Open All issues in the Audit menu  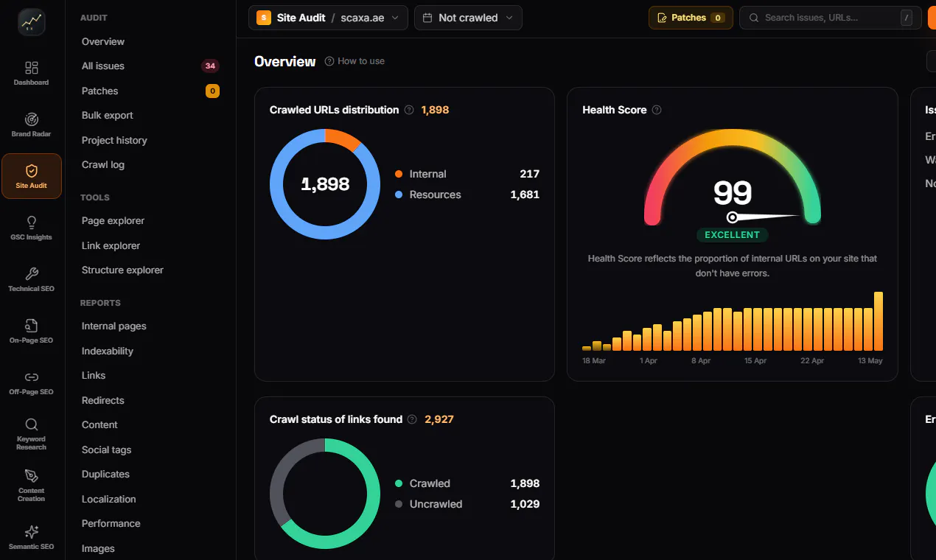[103, 66]
